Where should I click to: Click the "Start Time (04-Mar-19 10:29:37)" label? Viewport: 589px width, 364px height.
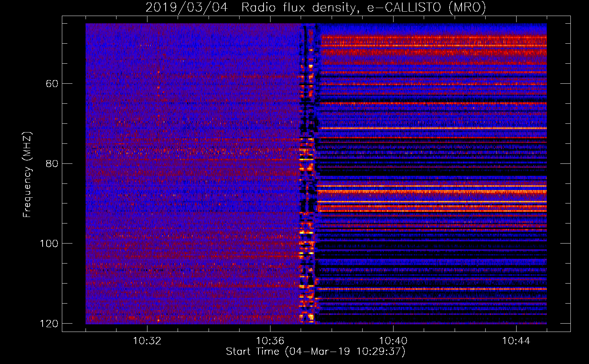coord(316,352)
